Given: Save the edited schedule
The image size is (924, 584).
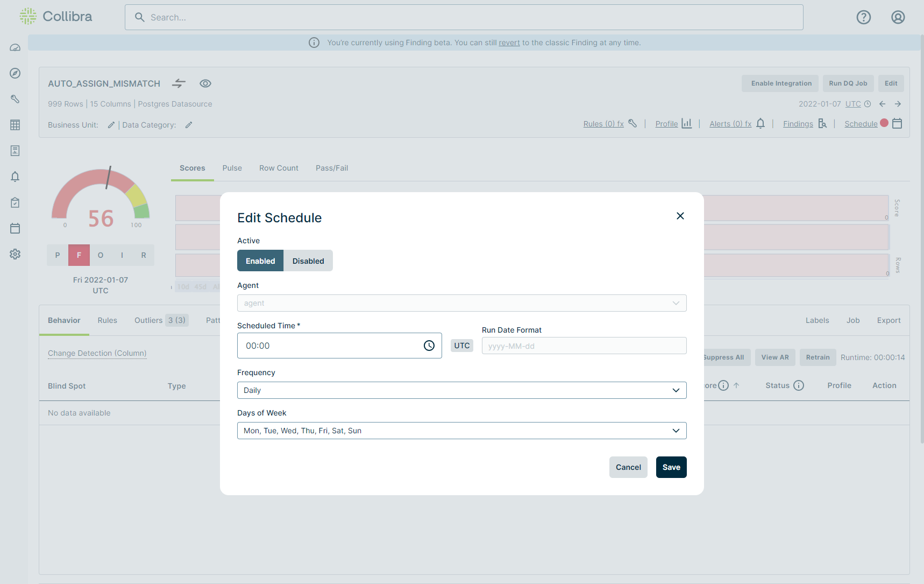Looking at the screenshot, I should 671,467.
